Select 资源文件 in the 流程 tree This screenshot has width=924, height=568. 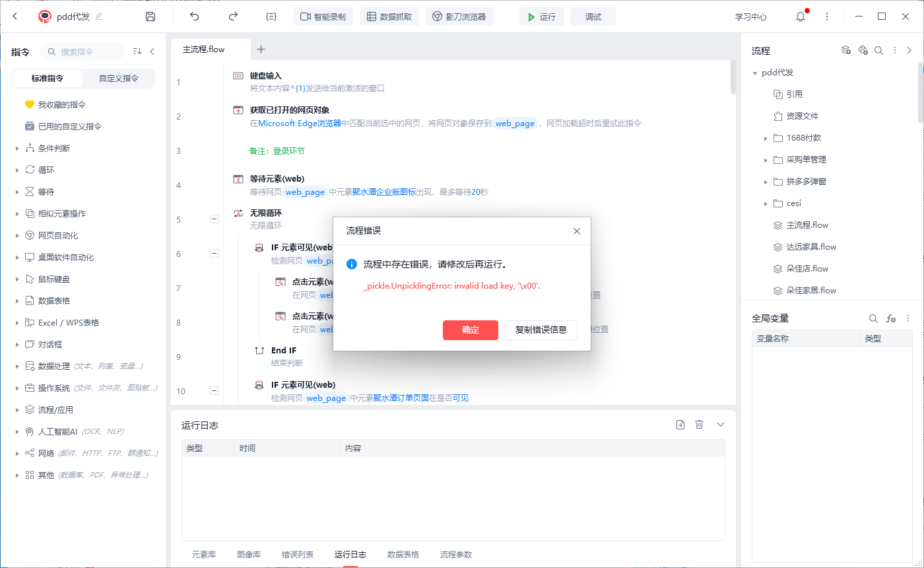point(803,116)
